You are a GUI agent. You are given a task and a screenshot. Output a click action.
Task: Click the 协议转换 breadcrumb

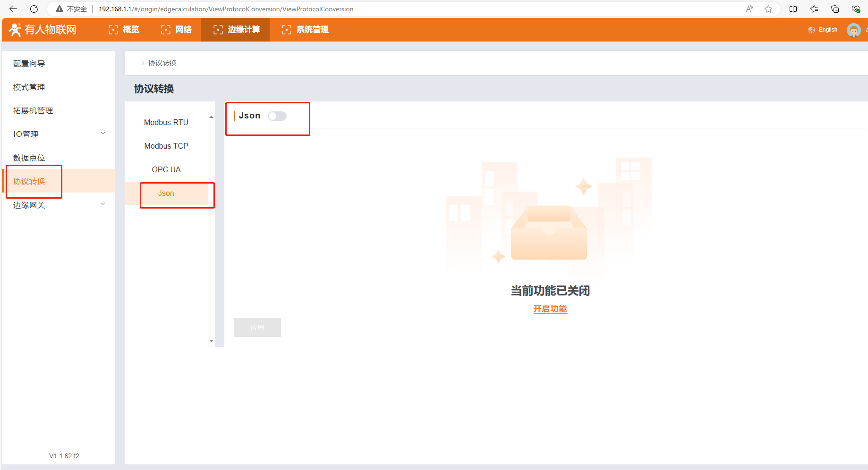162,63
